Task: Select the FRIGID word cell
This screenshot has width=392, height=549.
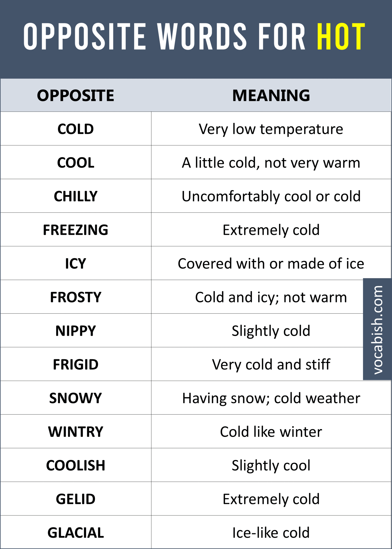Action: click(76, 364)
